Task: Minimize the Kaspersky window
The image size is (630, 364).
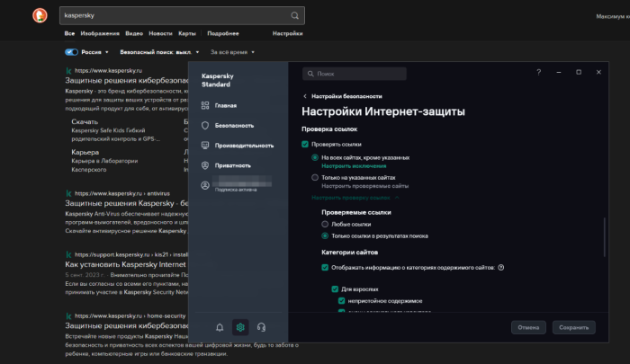Action: (559, 72)
